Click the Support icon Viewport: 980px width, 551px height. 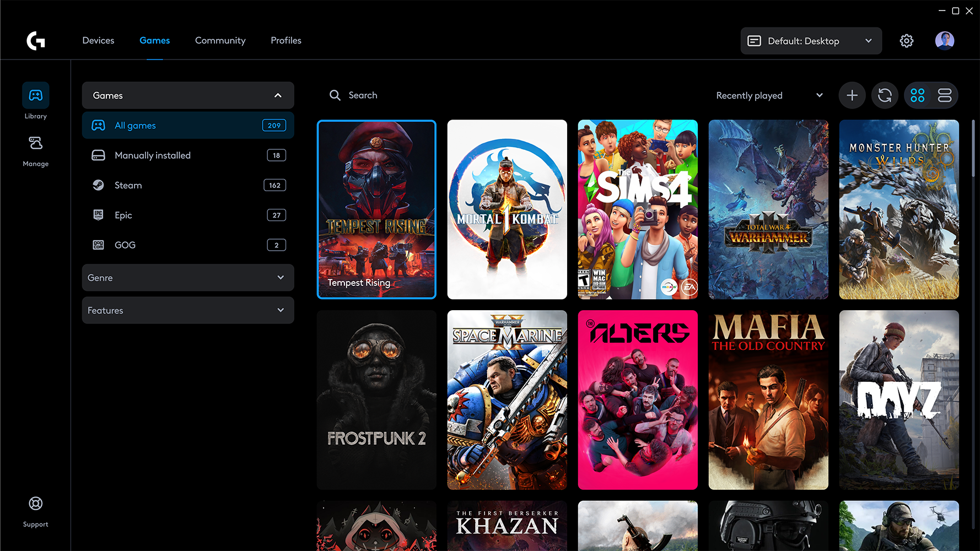[x=35, y=503]
